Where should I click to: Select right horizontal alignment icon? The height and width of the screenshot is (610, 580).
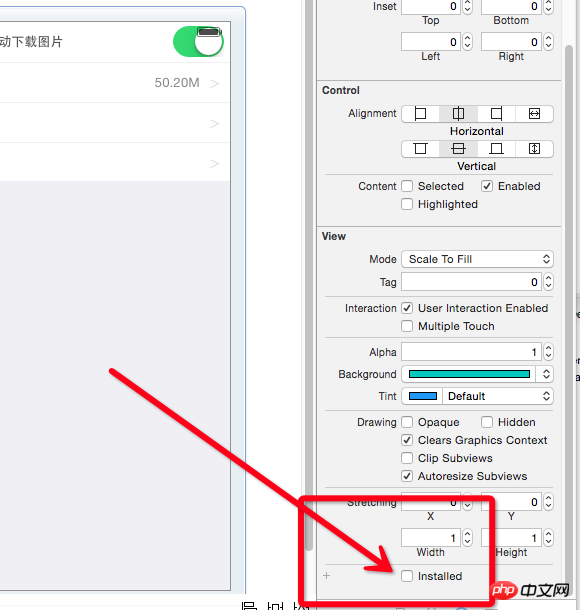pyautogui.click(x=496, y=114)
